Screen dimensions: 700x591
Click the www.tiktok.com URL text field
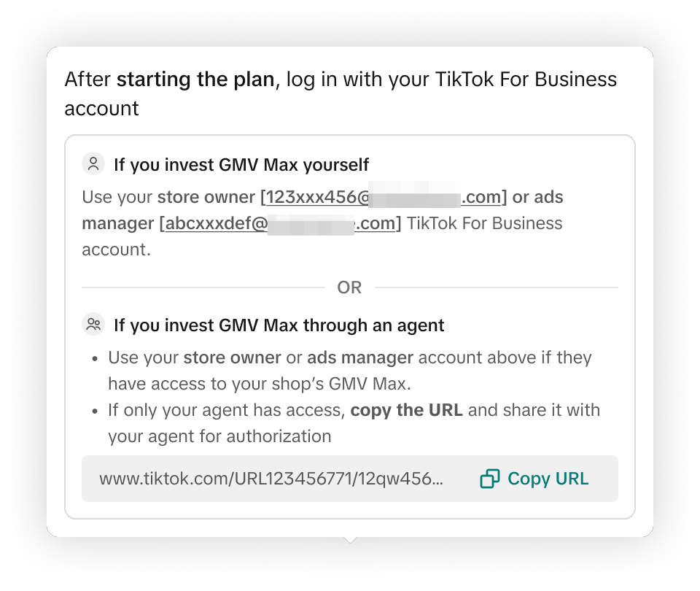pyautogui.click(x=271, y=479)
